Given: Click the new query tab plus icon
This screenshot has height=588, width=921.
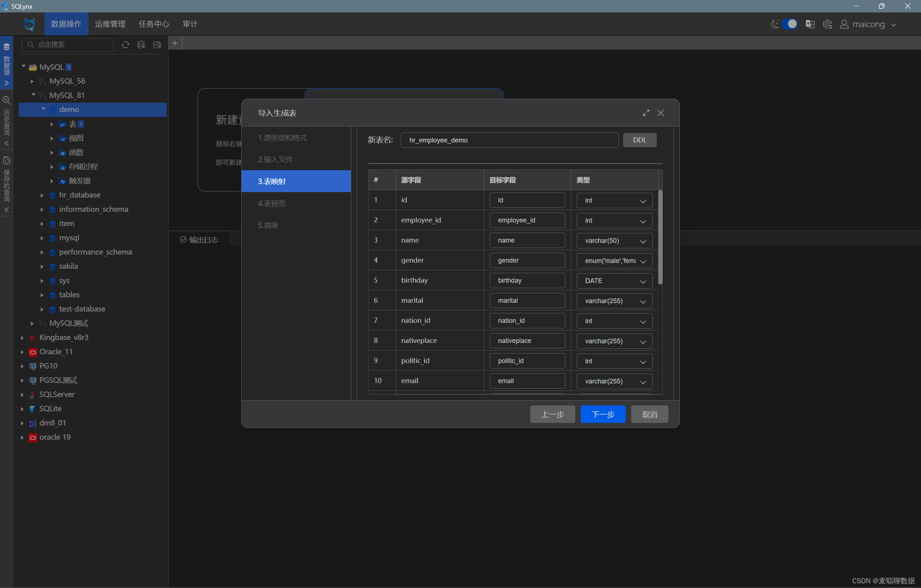Looking at the screenshot, I should [175, 43].
